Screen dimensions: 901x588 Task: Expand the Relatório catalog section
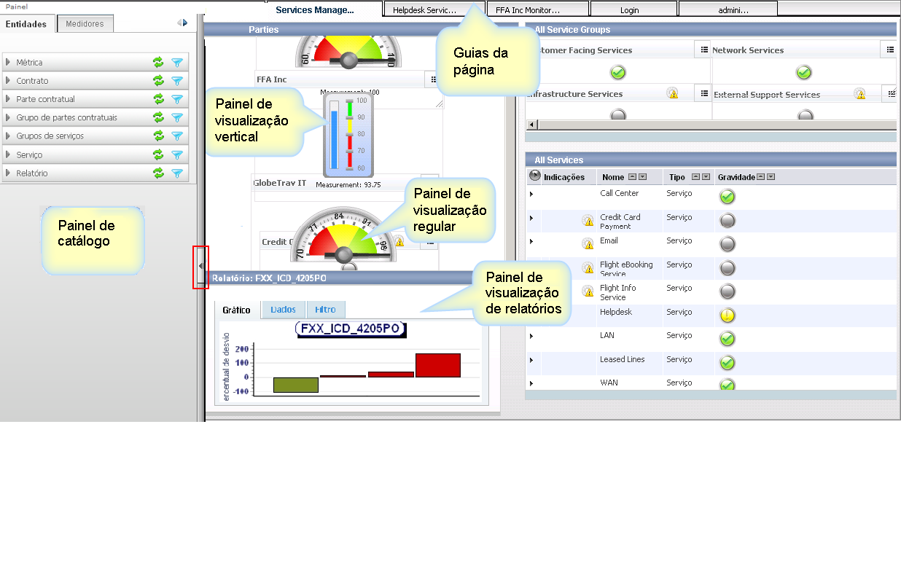(8, 173)
